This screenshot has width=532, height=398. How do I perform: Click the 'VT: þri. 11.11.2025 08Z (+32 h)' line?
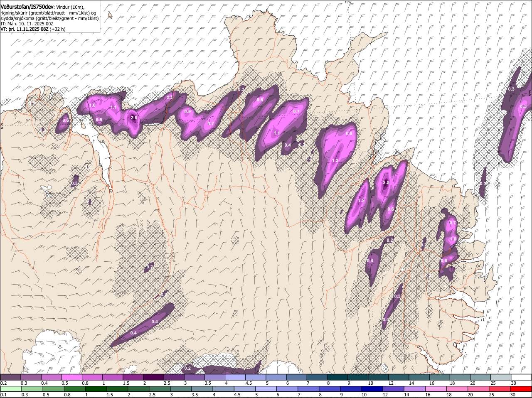coord(33,29)
